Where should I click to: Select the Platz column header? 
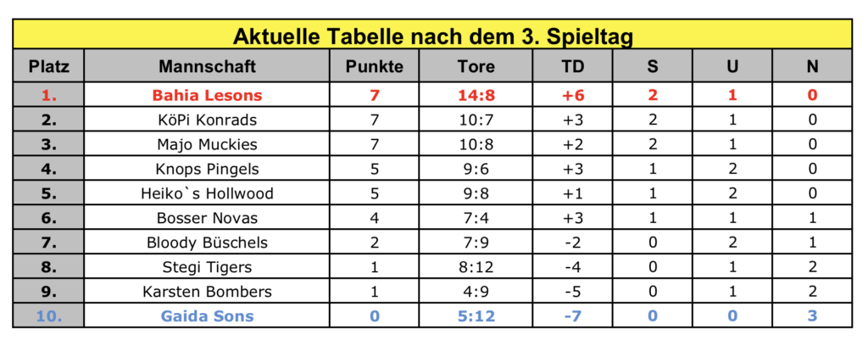click(x=48, y=66)
